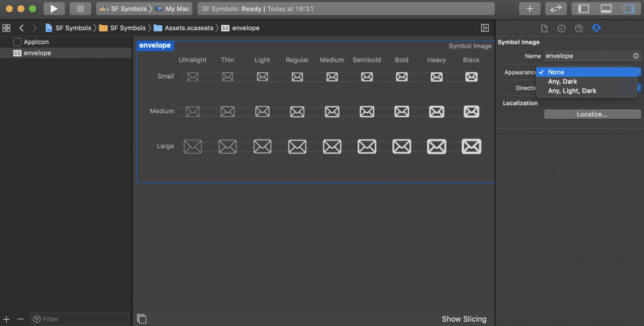Click the Symbol Image label in the canvas
The image size is (644, 326).
(x=470, y=46)
